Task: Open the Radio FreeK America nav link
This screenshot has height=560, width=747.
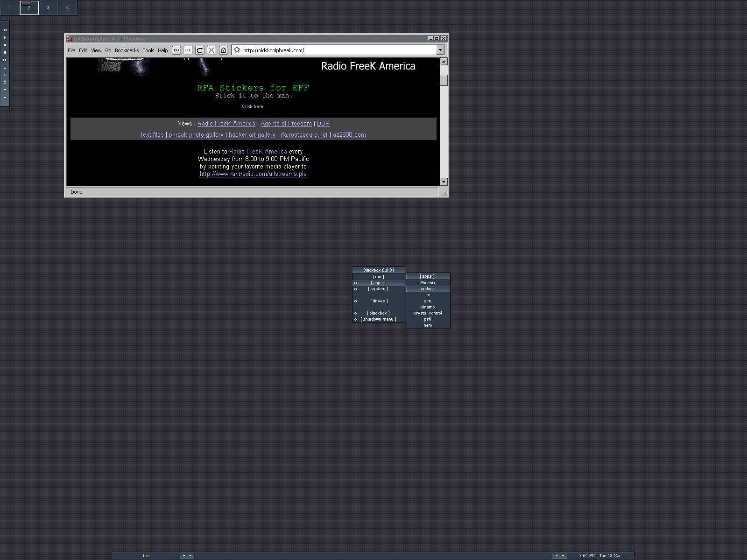Action: click(226, 123)
